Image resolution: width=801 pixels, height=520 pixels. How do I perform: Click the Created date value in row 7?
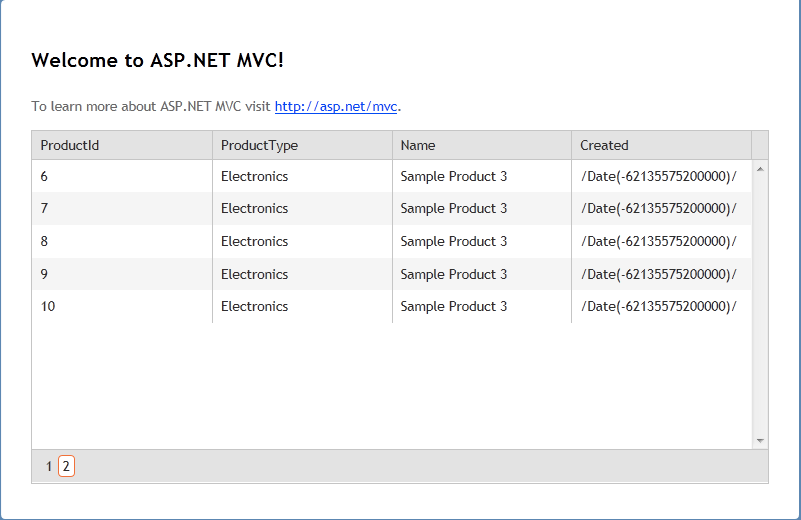(x=658, y=208)
